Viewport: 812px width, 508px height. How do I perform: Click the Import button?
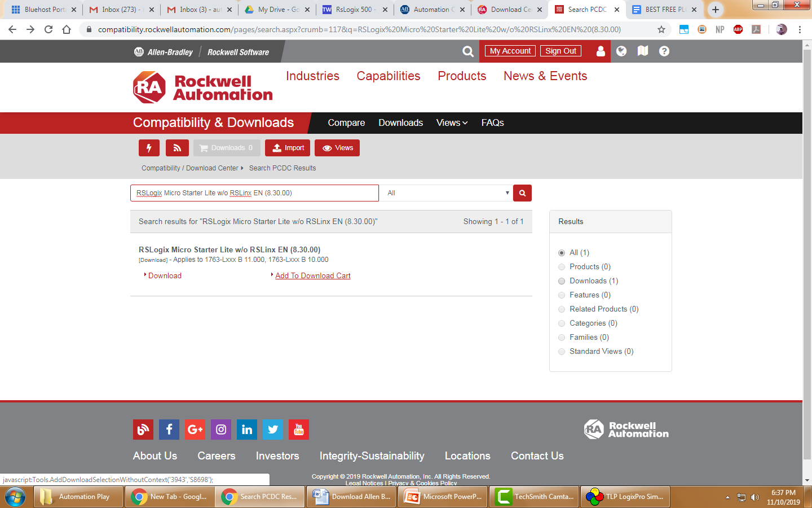click(x=288, y=148)
